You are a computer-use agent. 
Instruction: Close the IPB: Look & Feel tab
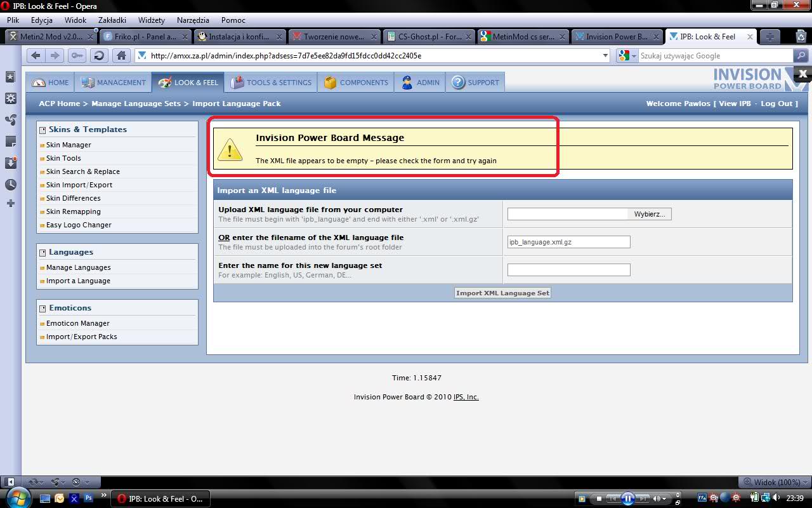(749, 37)
